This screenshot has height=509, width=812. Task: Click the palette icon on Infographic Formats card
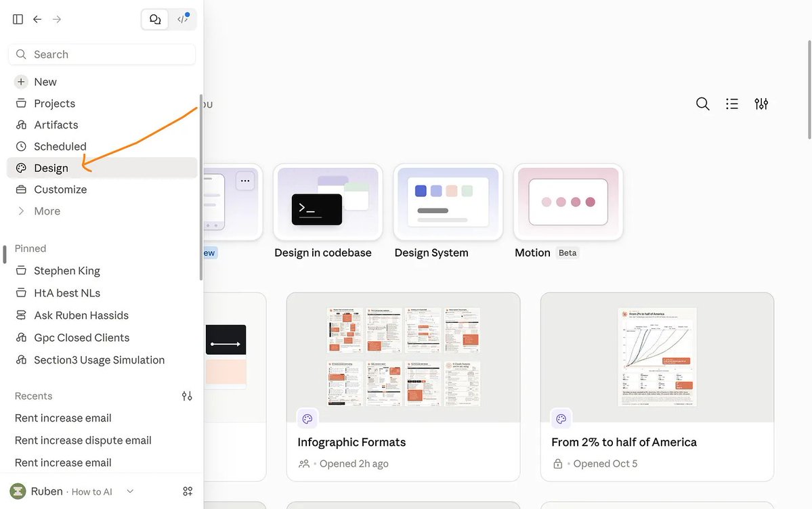point(307,419)
